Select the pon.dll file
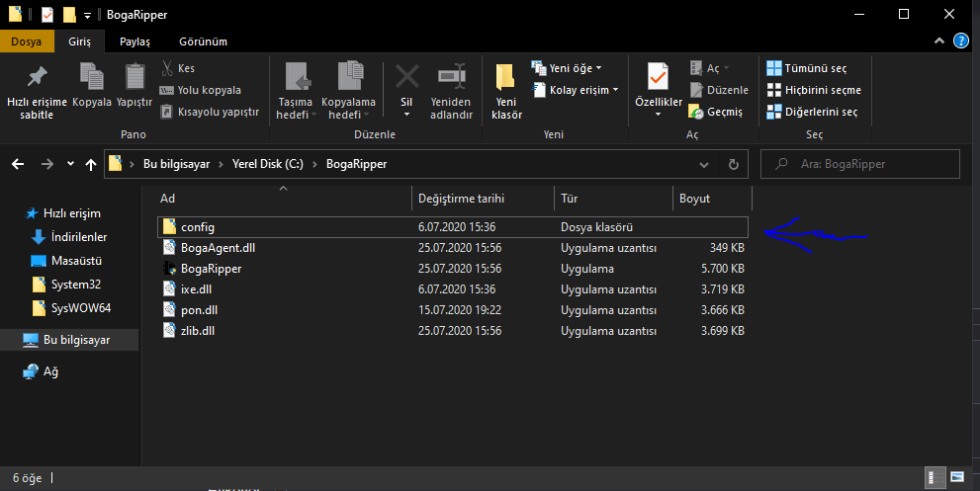980x491 pixels. pos(453,310)
